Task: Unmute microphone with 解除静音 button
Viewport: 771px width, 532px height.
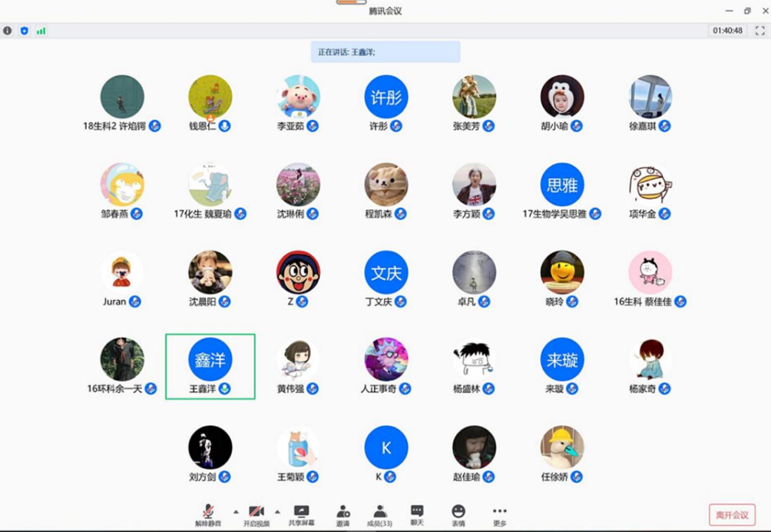Action: [x=208, y=514]
